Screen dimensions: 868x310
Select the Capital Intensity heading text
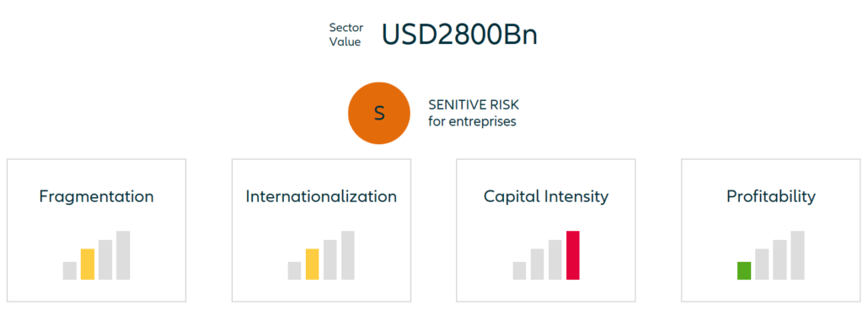point(546,196)
